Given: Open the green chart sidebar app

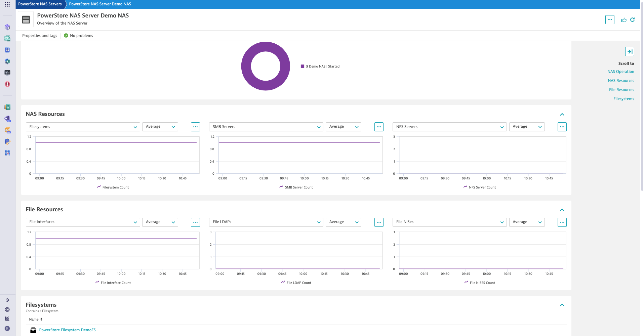Looking at the screenshot, I should pos(7,39).
